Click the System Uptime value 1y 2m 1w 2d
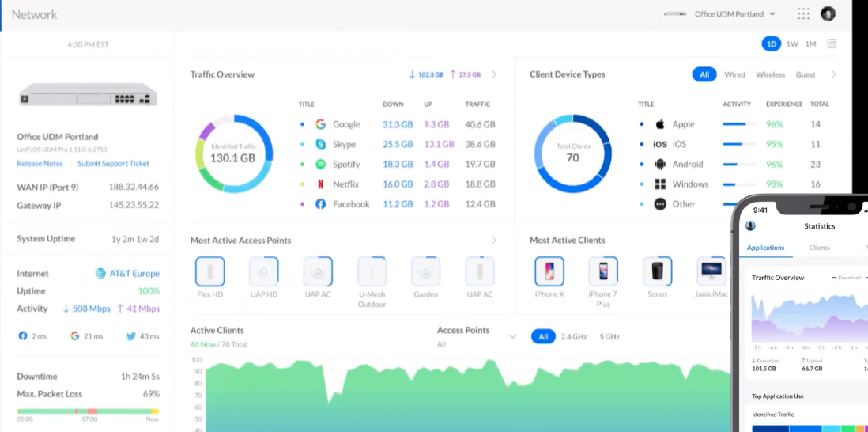Viewport: 868px width, 432px height. pos(135,239)
